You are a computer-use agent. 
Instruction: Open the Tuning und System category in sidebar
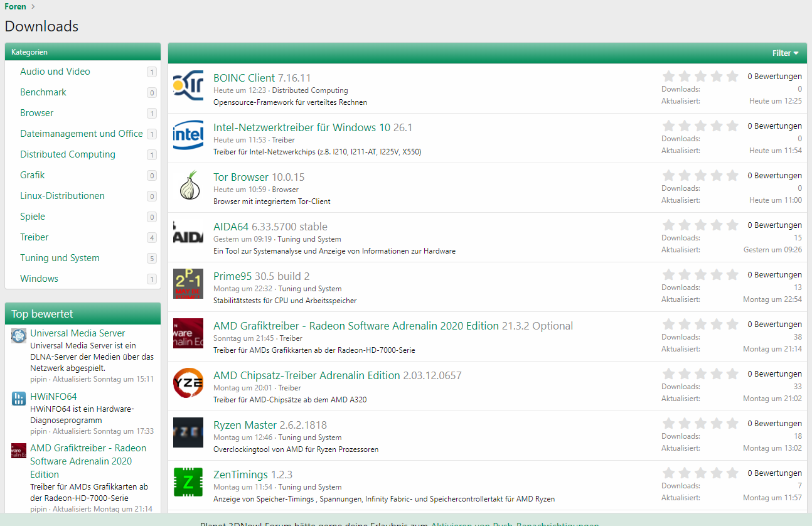click(60, 258)
